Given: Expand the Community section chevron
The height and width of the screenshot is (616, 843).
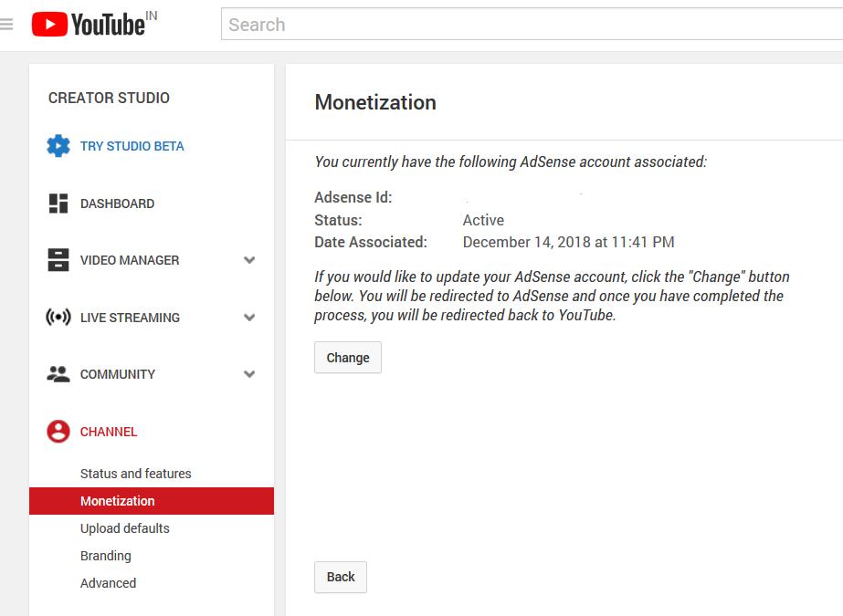Looking at the screenshot, I should (x=249, y=374).
